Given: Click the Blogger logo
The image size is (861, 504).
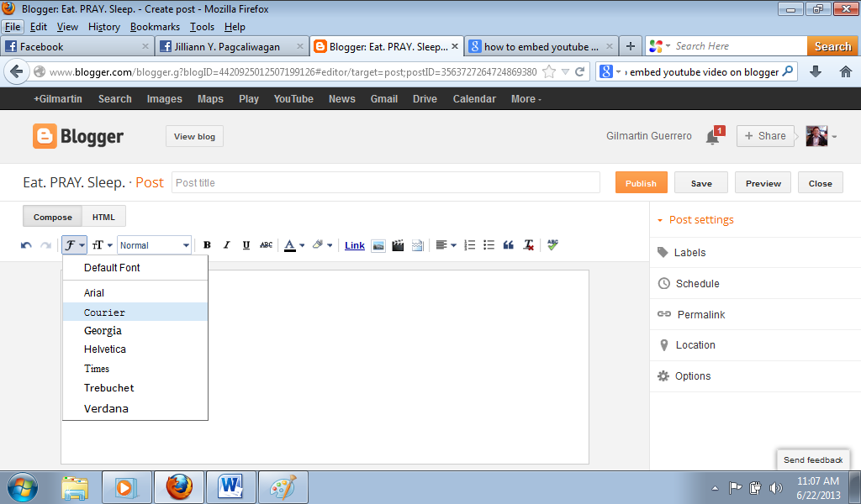Looking at the screenshot, I should [x=78, y=136].
